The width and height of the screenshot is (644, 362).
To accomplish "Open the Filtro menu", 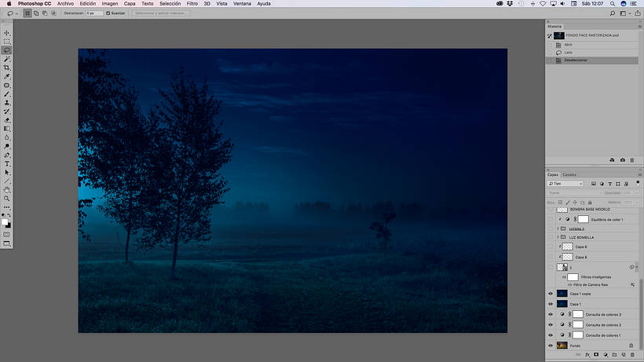I will [x=192, y=4].
